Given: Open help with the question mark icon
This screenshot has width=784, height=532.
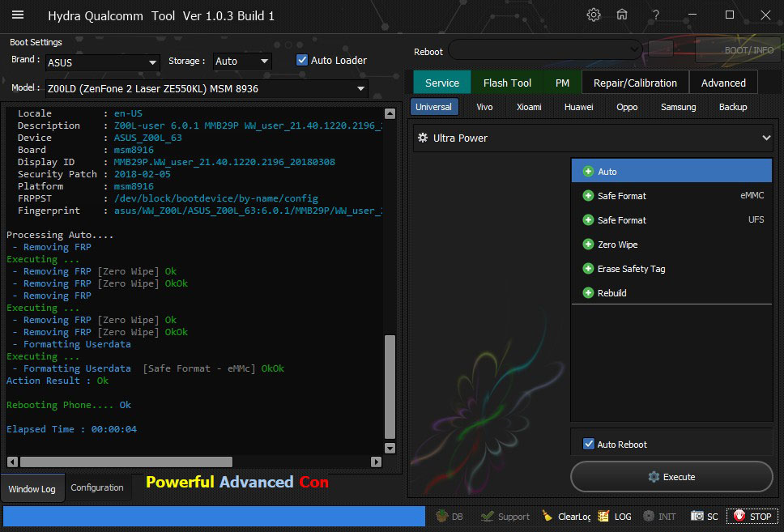Looking at the screenshot, I should point(656,15).
